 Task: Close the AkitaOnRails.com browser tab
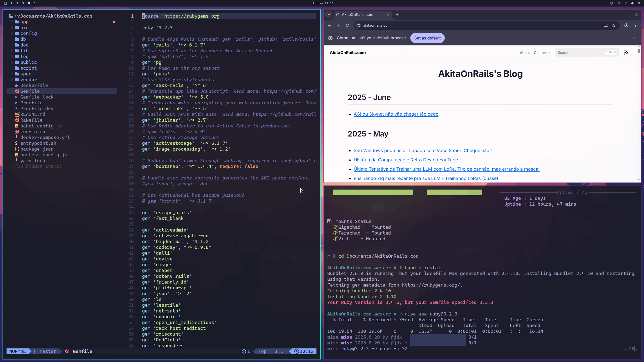click(388, 15)
